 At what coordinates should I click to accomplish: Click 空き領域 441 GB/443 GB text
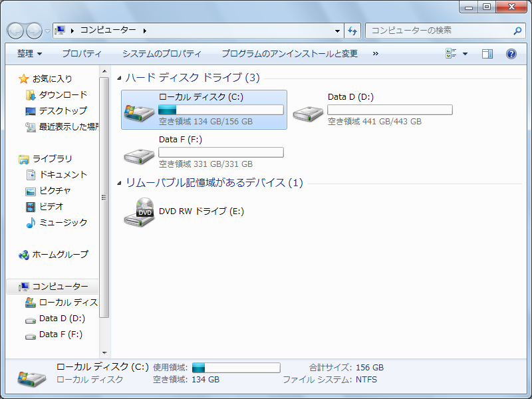[x=374, y=122]
